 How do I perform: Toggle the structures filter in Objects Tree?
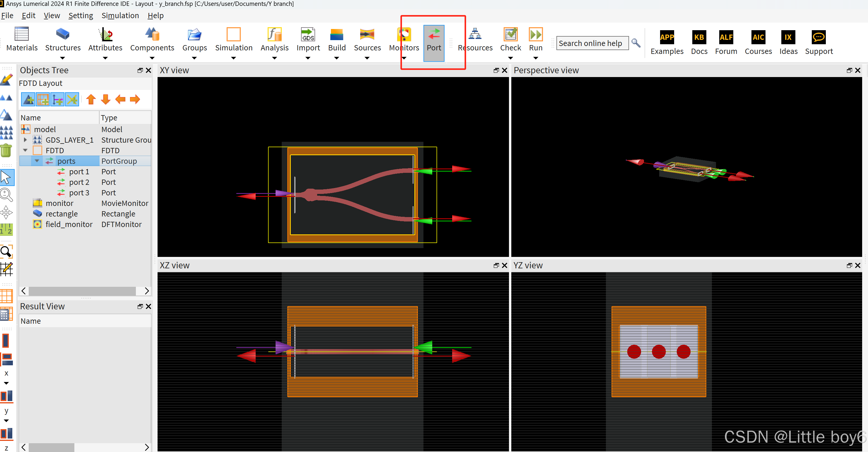[28, 99]
